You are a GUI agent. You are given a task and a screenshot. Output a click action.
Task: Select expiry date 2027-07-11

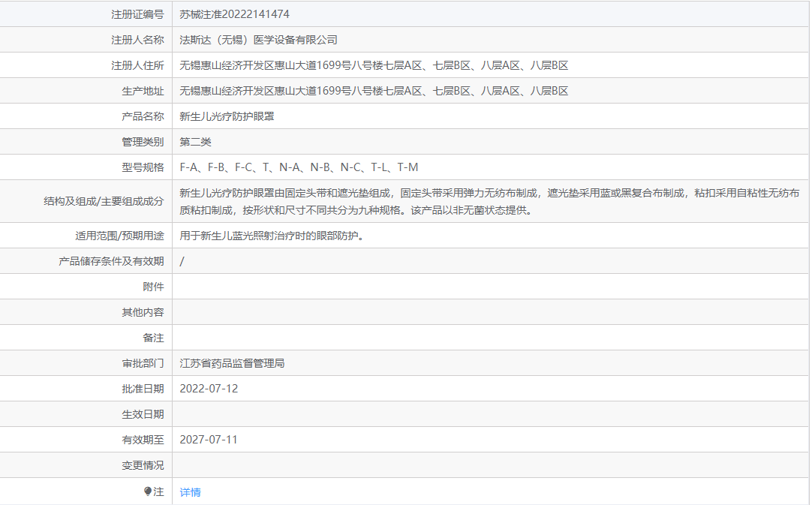[209, 440]
